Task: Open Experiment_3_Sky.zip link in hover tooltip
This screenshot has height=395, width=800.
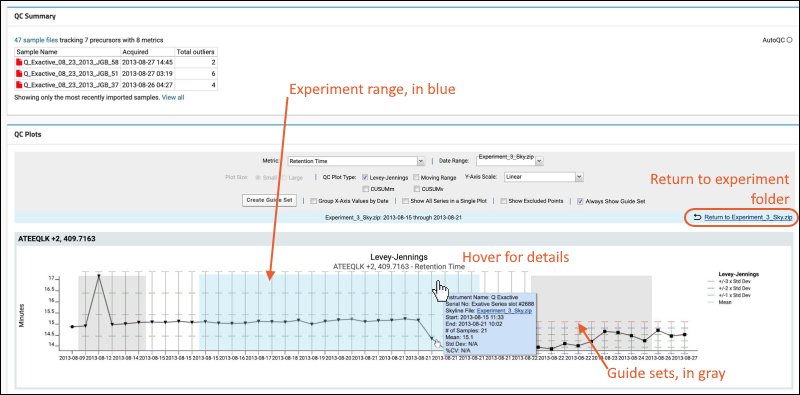Action: (505, 310)
